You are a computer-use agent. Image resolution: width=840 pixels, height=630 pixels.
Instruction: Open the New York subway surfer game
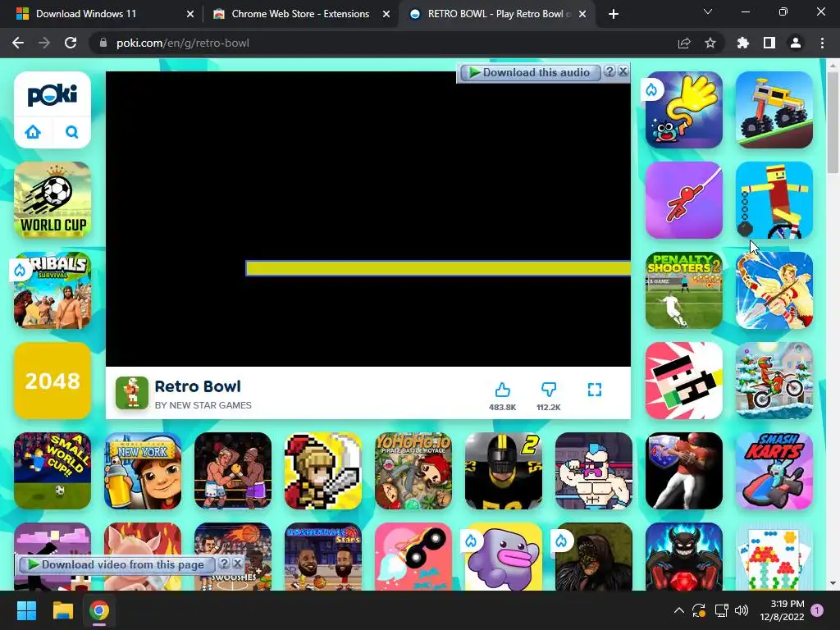pyautogui.click(x=143, y=471)
